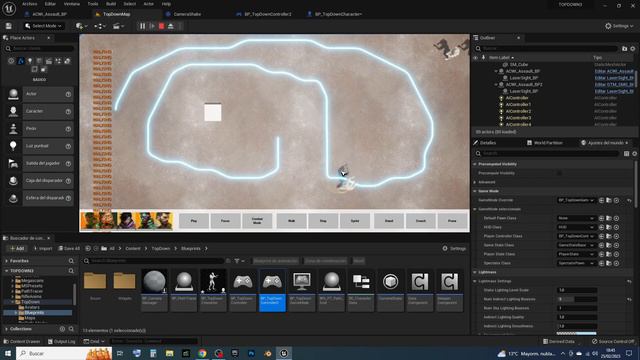Click the Windows Start button
Viewport: 640px width, 360px height.
7,353
